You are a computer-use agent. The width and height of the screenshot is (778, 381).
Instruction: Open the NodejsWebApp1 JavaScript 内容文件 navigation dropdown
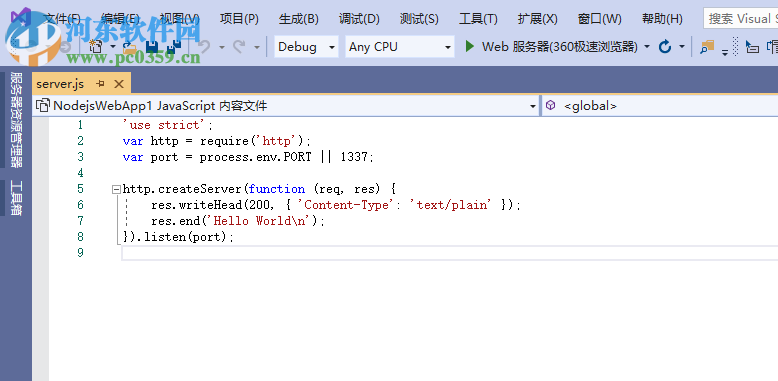pyautogui.click(x=286, y=106)
